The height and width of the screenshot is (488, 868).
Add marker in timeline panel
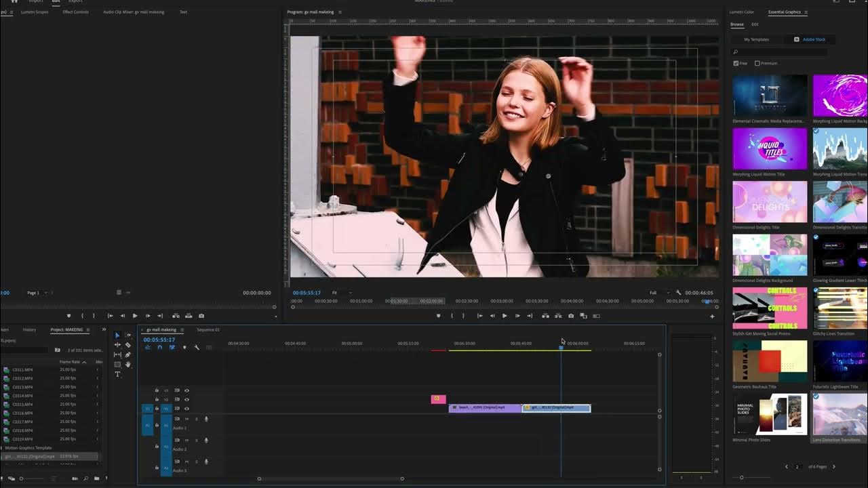[184, 347]
